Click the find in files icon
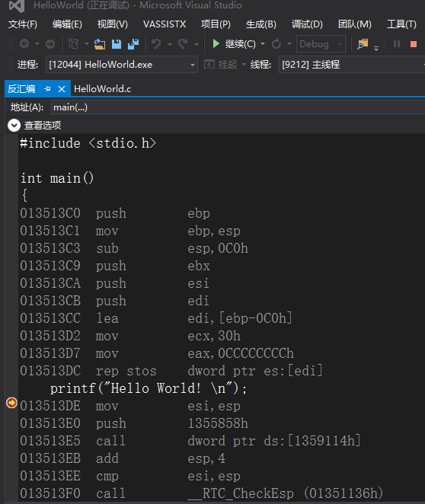 click(x=363, y=44)
